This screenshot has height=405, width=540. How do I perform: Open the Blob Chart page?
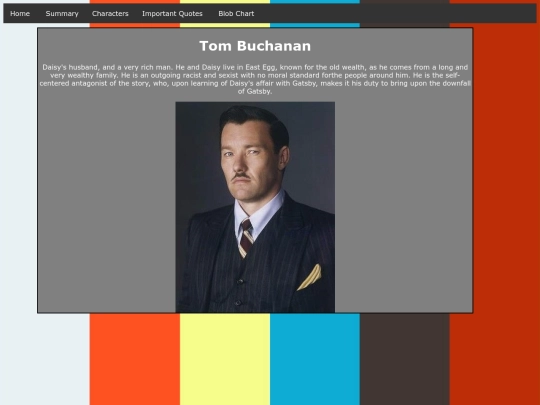[236, 14]
